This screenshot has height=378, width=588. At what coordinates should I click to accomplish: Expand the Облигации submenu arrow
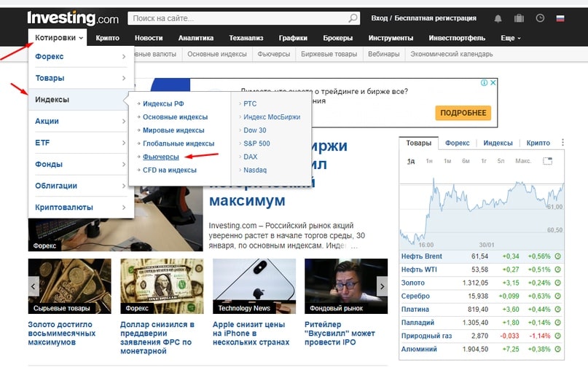pyautogui.click(x=124, y=186)
